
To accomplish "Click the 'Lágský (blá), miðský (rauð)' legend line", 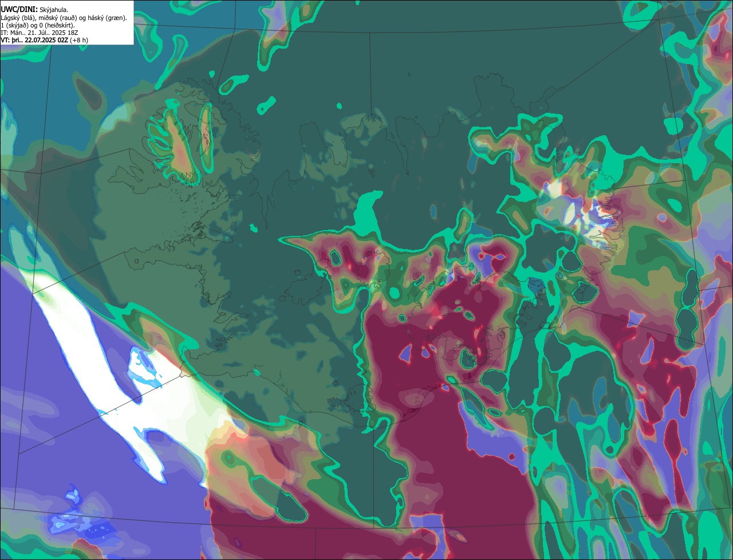I will point(64,18).
